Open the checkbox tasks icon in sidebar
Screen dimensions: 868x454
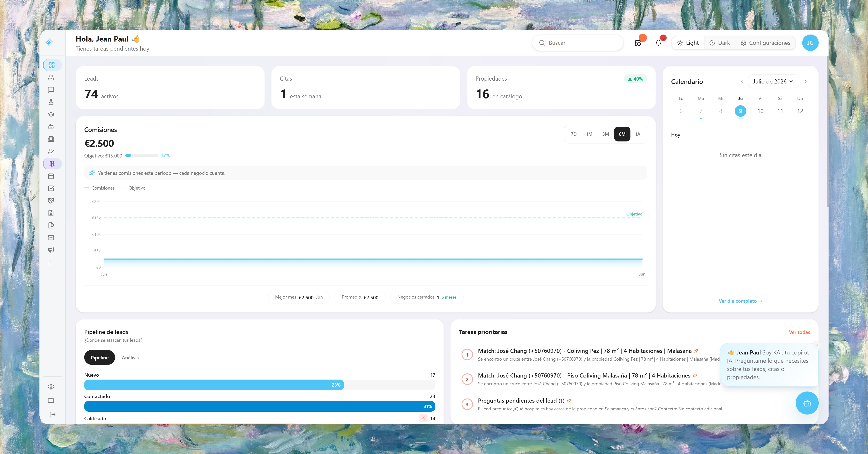coord(51,188)
